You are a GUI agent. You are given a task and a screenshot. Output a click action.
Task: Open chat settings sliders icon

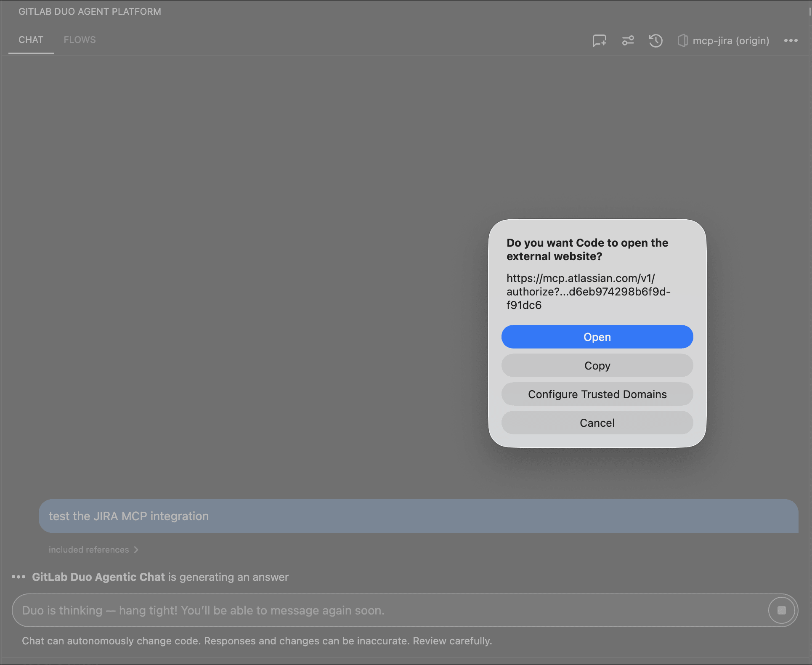(x=628, y=41)
